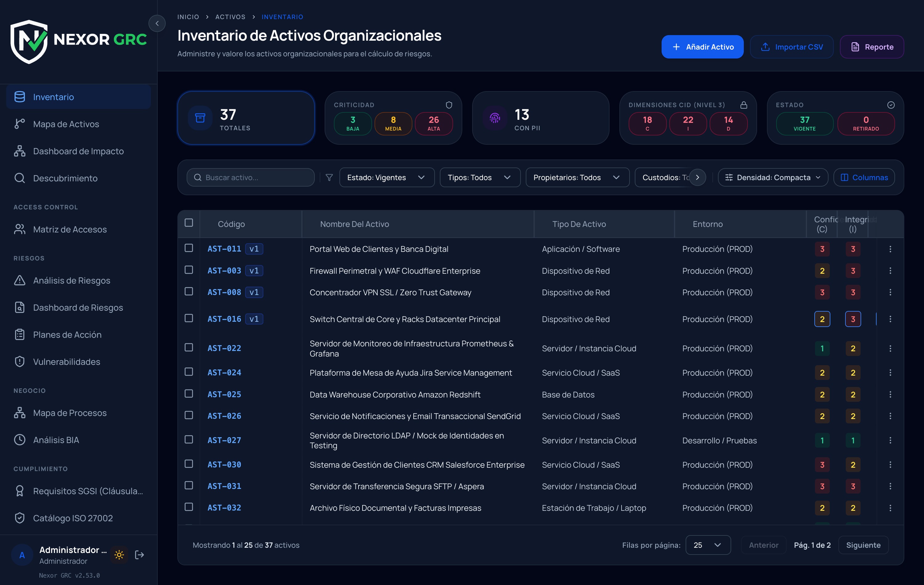Check the box for AST-011 row
Image resolution: width=924 pixels, height=585 pixels.
pyautogui.click(x=189, y=248)
